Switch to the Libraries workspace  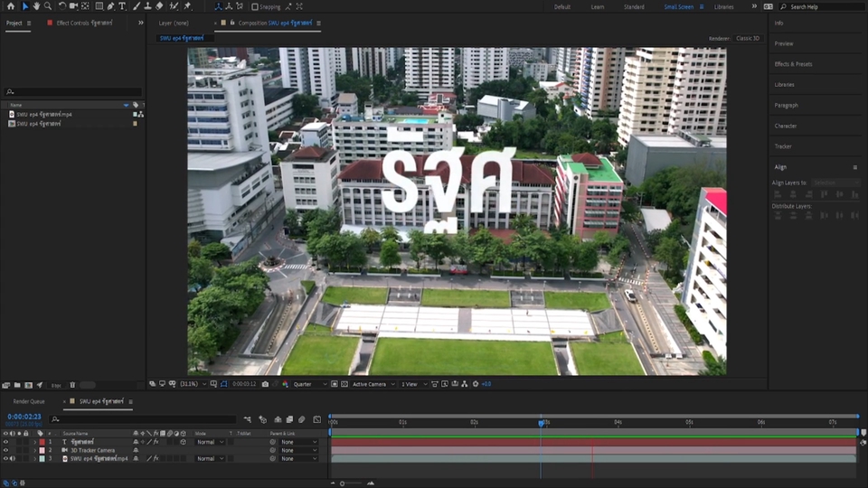723,6
